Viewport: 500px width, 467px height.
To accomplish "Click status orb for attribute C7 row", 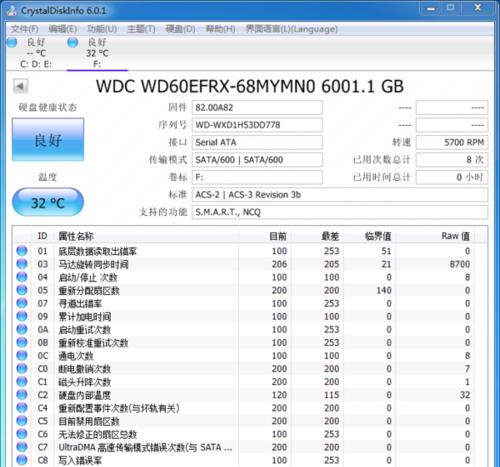I will [22, 447].
